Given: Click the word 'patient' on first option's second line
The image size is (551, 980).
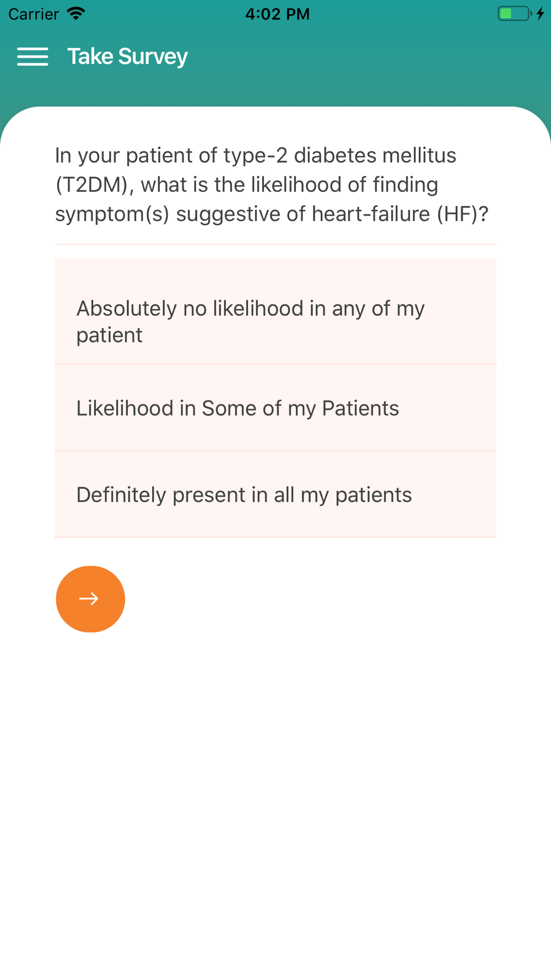Looking at the screenshot, I should (109, 335).
